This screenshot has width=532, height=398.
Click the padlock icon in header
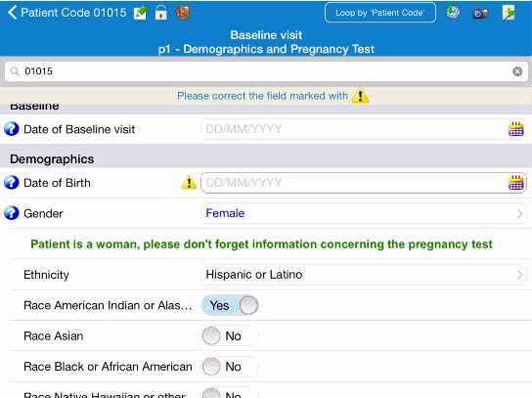(160, 13)
